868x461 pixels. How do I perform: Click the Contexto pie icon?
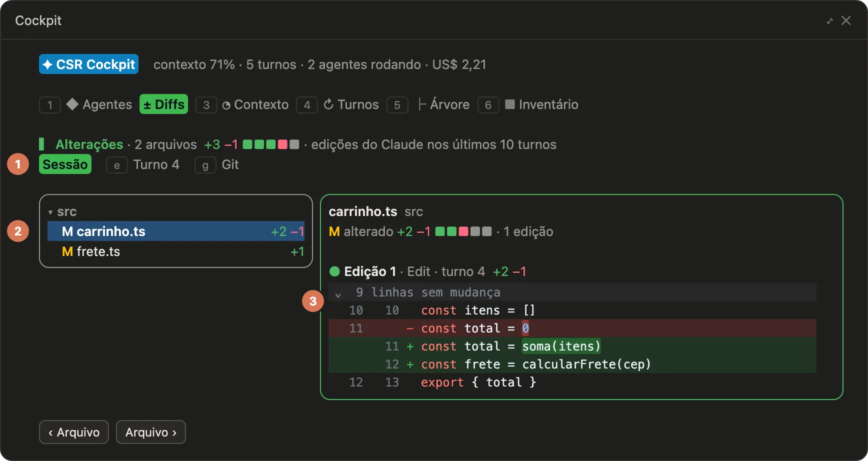[x=226, y=105]
